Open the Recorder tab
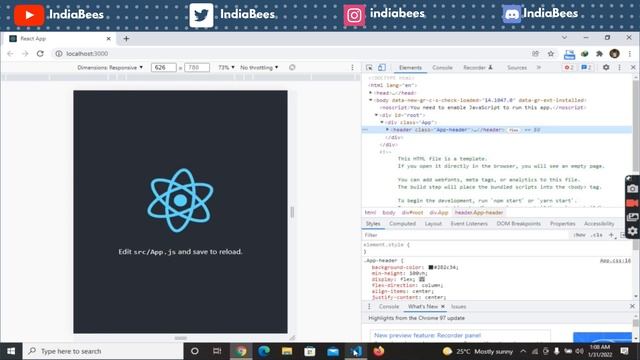Viewport: 640px width, 360px height. (x=478, y=68)
